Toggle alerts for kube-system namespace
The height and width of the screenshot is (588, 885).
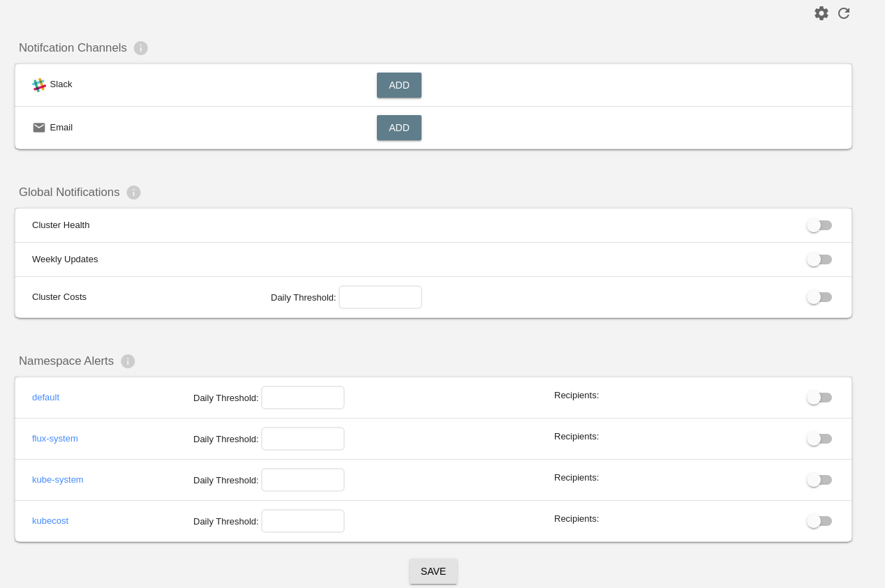pos(819,480)
